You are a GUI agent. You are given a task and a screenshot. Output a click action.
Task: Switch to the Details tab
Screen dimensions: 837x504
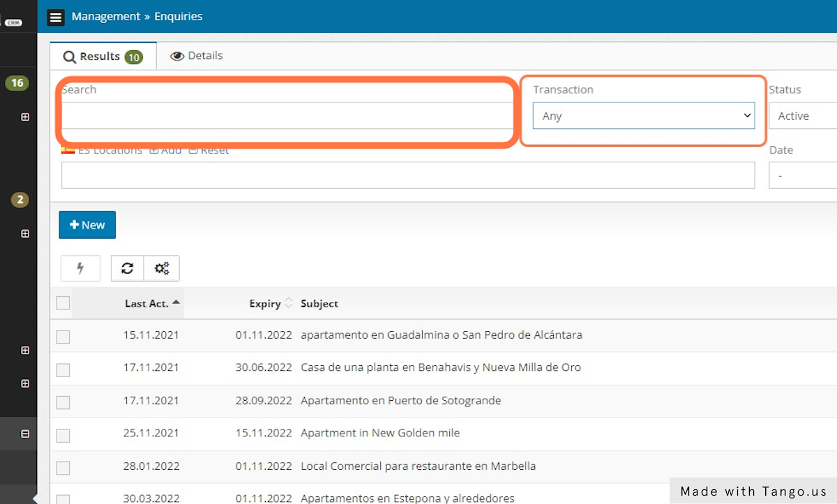coord(196,55)
